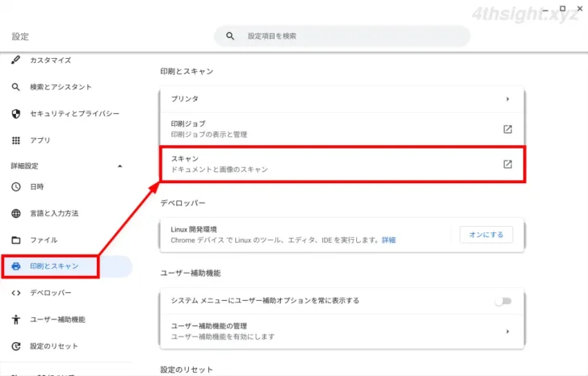This screenshot has height=376, width=588.
Task: Select 日時 in the sidebar
Action: point(37,186)
